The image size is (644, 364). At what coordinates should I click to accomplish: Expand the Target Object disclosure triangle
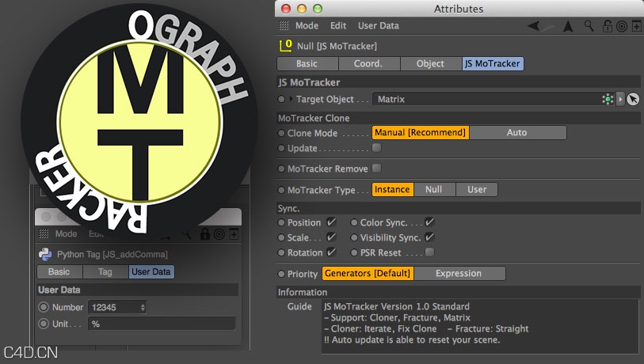click(x=292, y=100)
